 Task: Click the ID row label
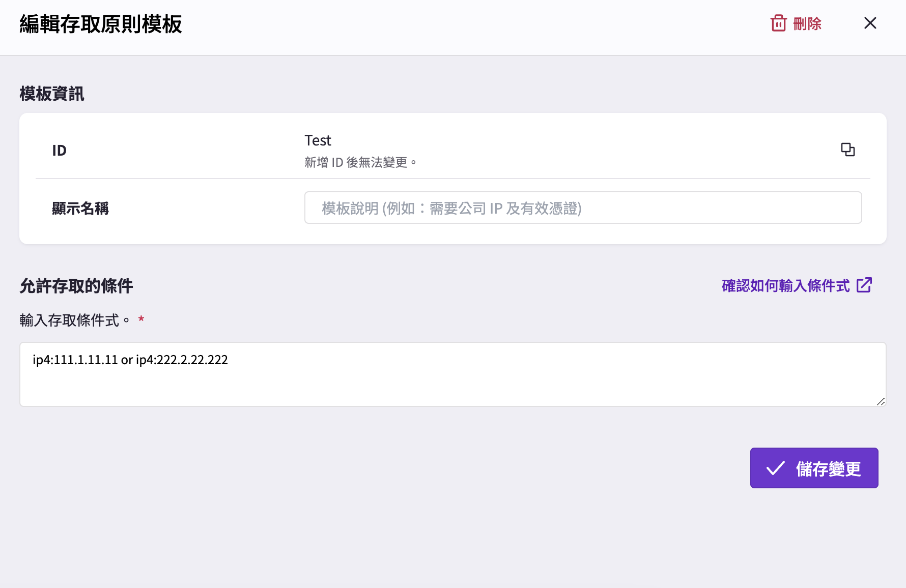tap(60, 151)
